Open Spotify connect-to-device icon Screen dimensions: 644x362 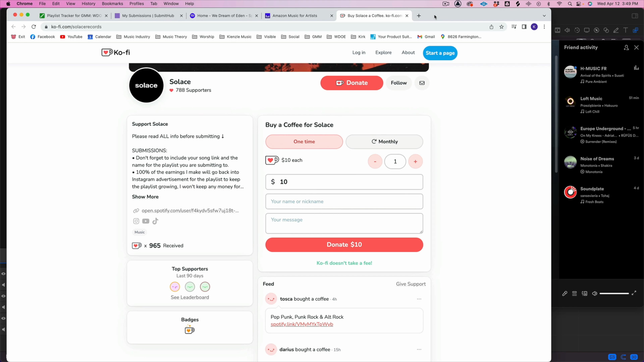point(584,294)
